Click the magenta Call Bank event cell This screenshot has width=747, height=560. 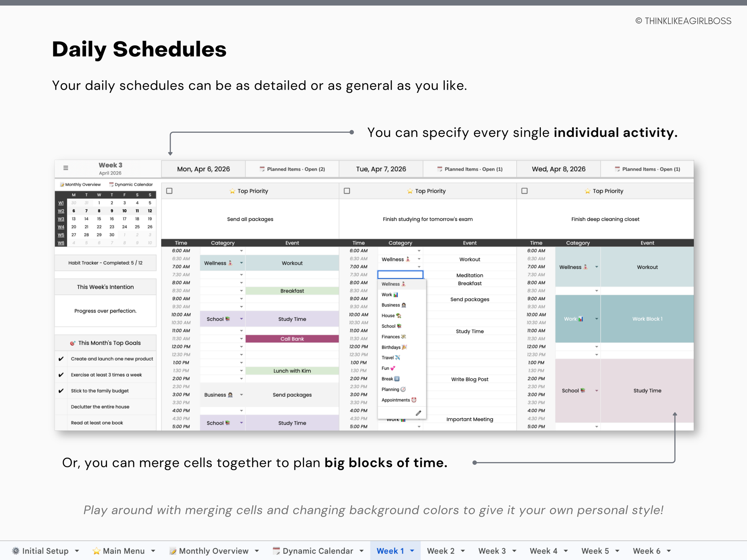(292, 339)
